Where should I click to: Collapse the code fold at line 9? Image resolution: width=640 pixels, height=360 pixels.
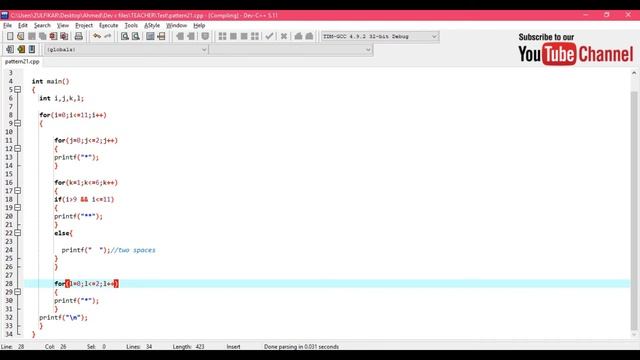pos(18,123)
